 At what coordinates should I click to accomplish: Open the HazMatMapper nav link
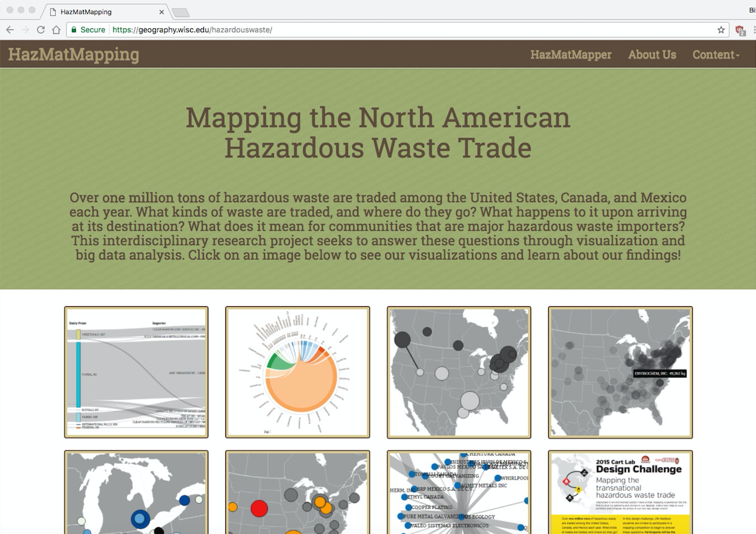(571, 55)
